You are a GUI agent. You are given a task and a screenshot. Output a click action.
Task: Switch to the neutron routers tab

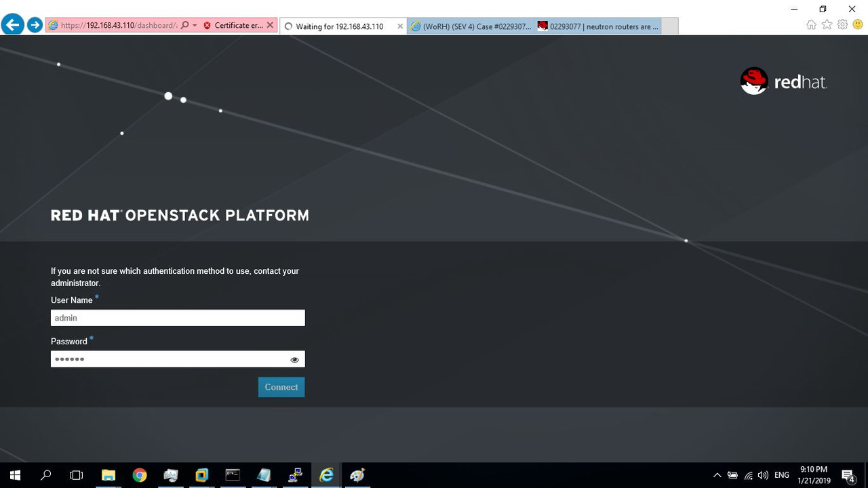(x=597, y=26)
